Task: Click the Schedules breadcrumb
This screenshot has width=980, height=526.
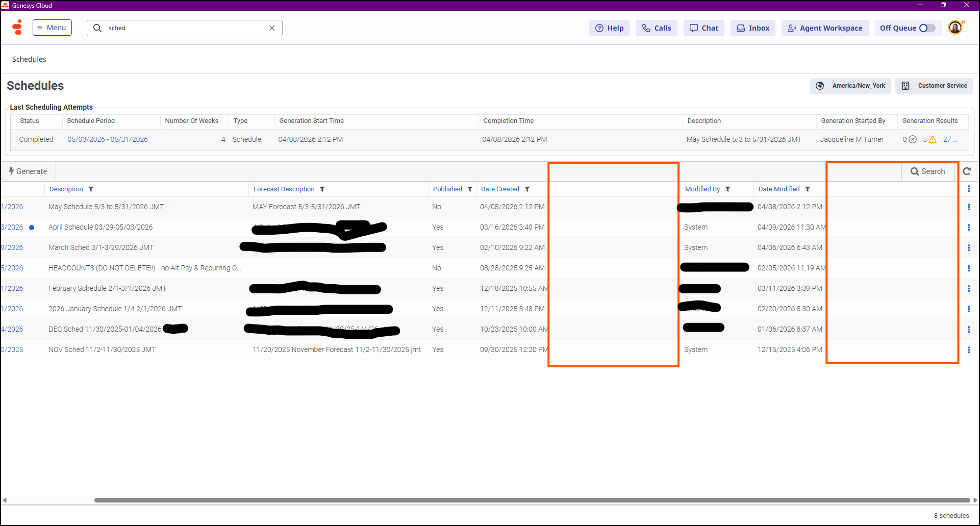Action: [29, 59]
